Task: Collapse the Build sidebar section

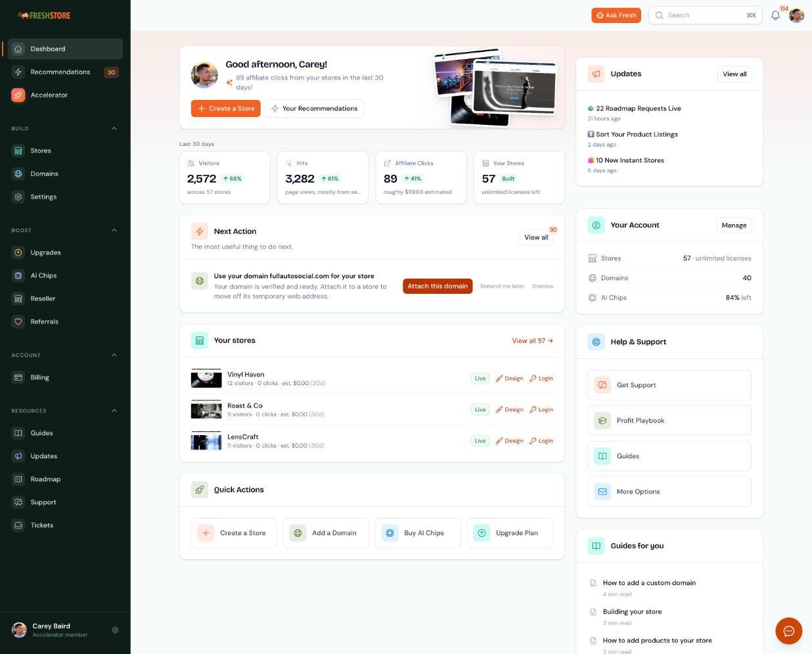Action: [114, 128]
